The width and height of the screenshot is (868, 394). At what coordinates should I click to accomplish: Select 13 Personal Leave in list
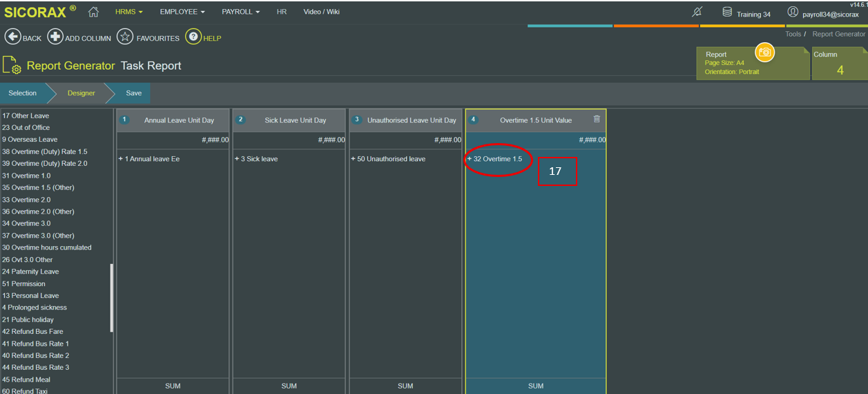coord(30,296)
